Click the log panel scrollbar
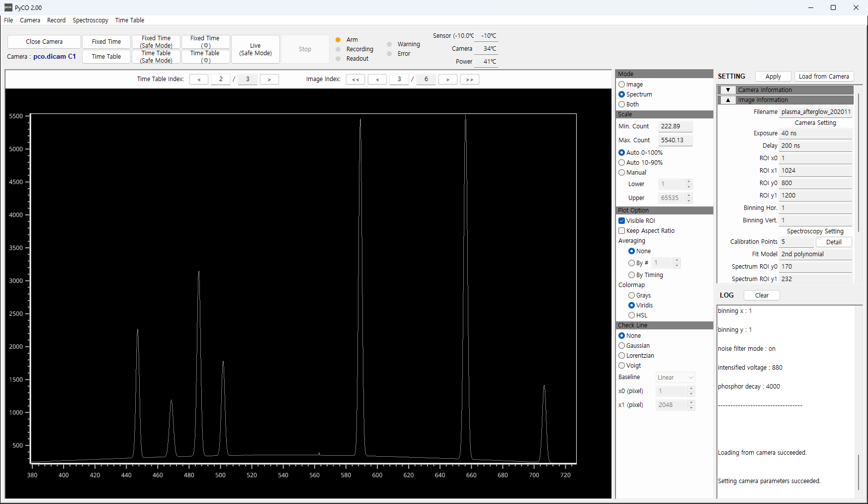The image size is (868, 504). (859, 473)
